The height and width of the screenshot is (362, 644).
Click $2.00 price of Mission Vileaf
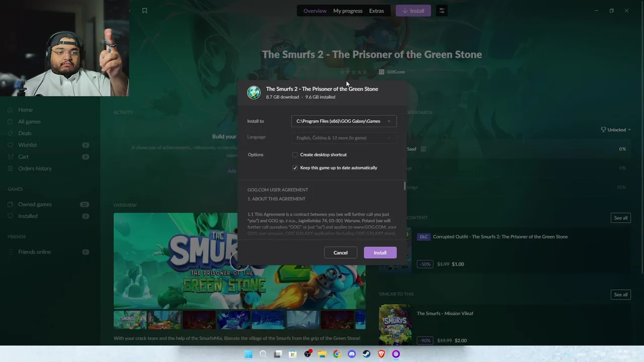coord(460,340)
